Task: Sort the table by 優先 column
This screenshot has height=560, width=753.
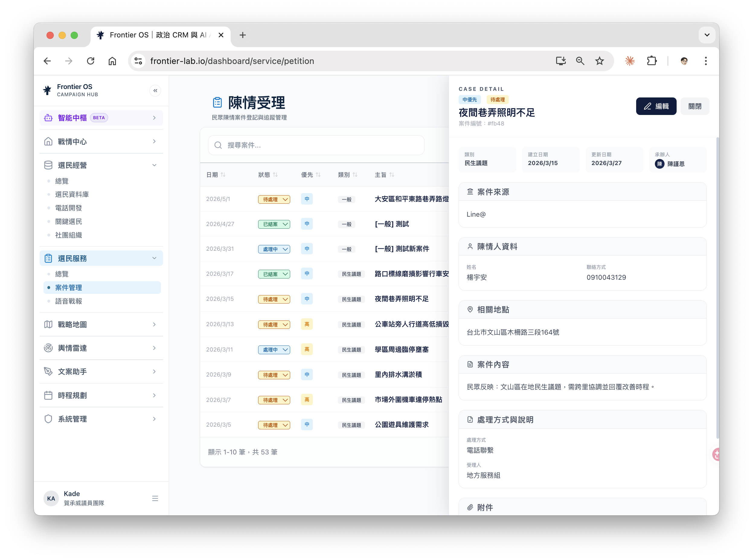Action: pos(311,175)
